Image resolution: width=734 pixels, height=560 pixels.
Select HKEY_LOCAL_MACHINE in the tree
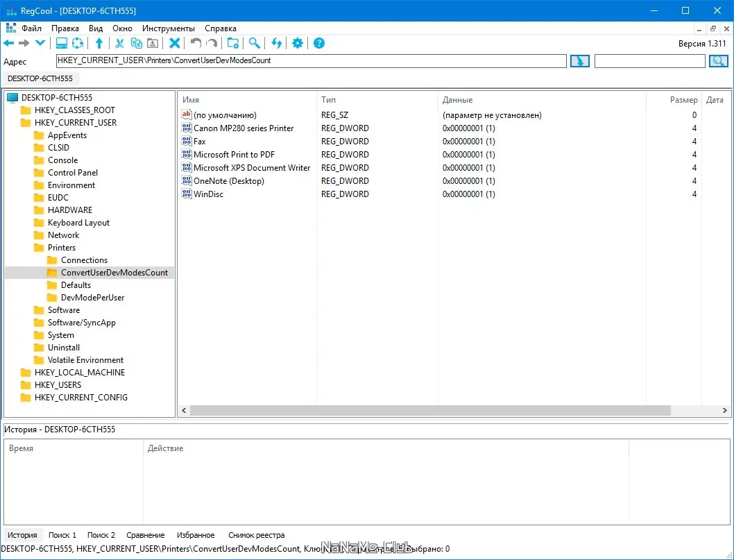(x=80, y=372)
